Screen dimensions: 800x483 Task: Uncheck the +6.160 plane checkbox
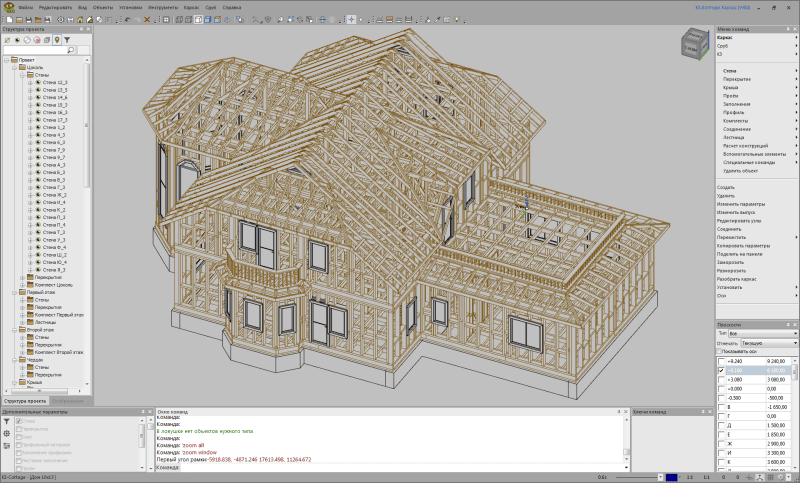[x=721, y=370]
